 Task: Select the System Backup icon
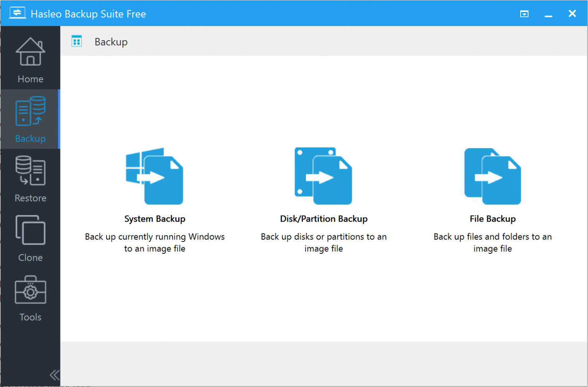[155, 176]
